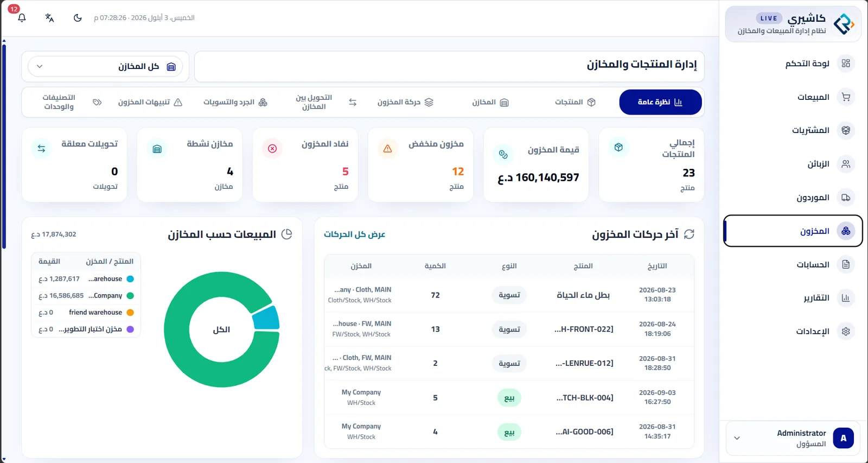
Task: Switch to نظرة عامة overview tab
Action: 660,102
